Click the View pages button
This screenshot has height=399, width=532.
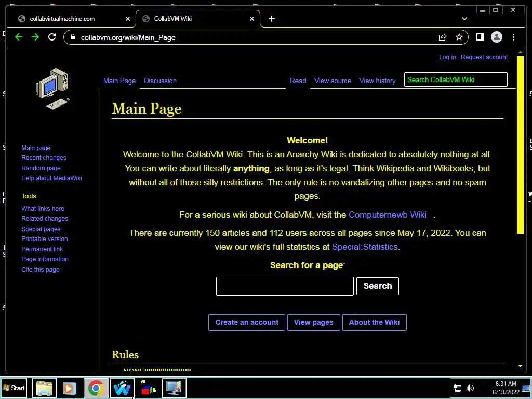pos(313,322)
